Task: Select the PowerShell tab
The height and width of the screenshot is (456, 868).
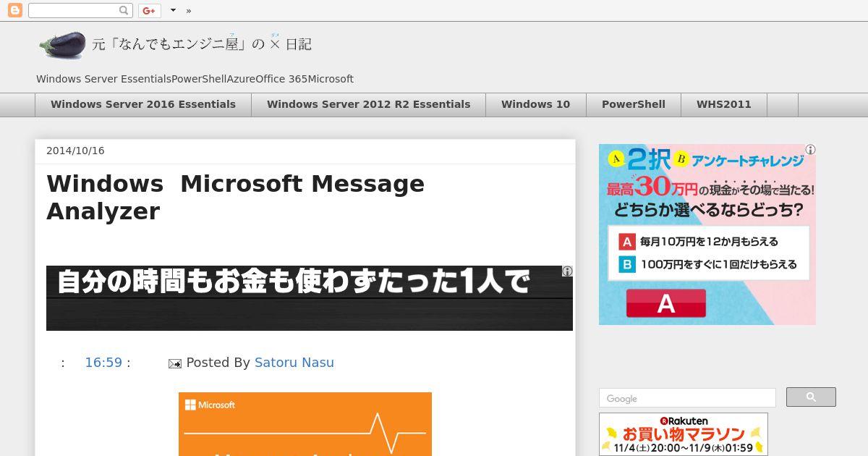Action: 633,104
